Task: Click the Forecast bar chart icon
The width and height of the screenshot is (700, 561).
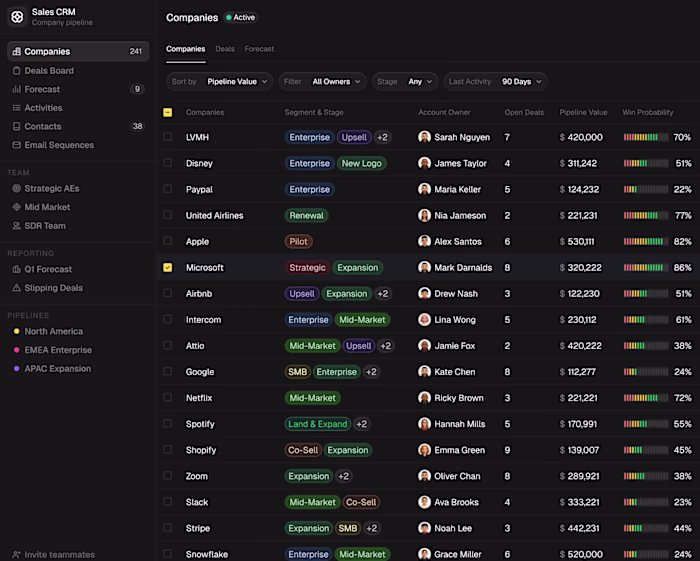Action: click(x=17, y=89)
